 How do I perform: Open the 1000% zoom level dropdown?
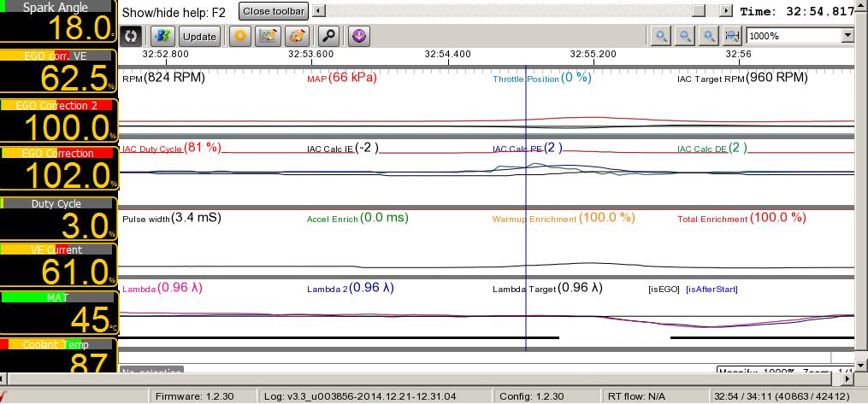click(x=848, y=36)
